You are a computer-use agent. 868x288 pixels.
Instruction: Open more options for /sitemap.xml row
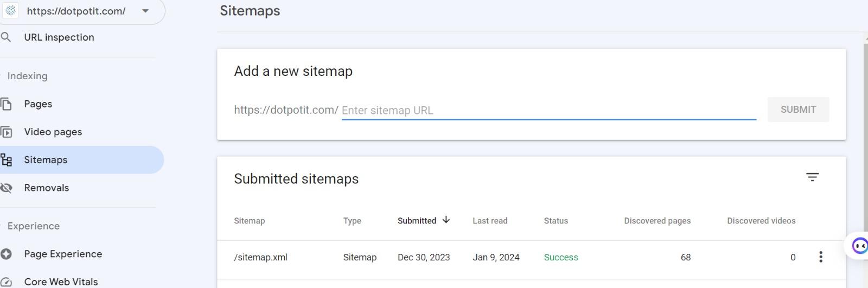click(821, 257)
